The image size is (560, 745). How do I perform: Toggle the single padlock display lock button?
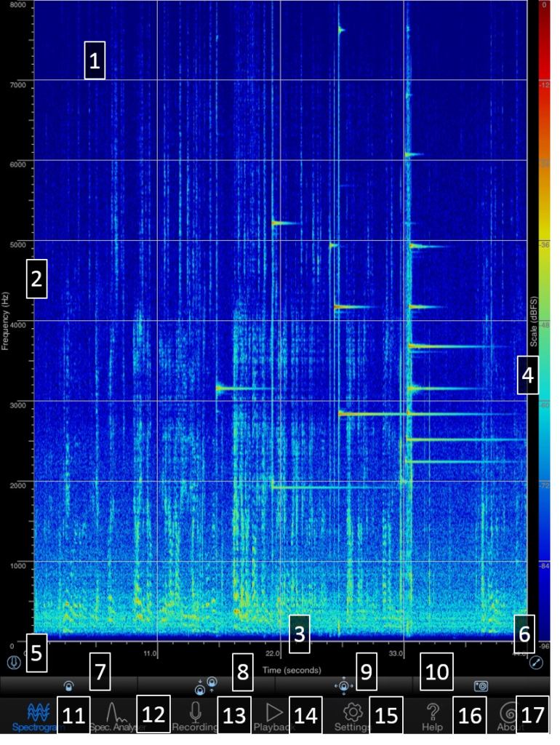(x=69, y=686)
